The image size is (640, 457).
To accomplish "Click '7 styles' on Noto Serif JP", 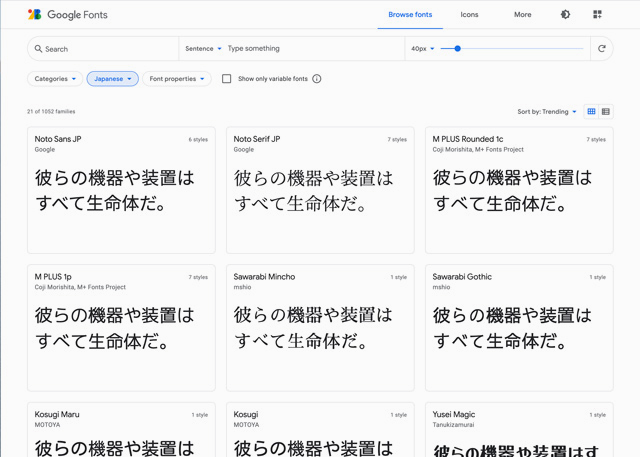I will coord(397,140).
